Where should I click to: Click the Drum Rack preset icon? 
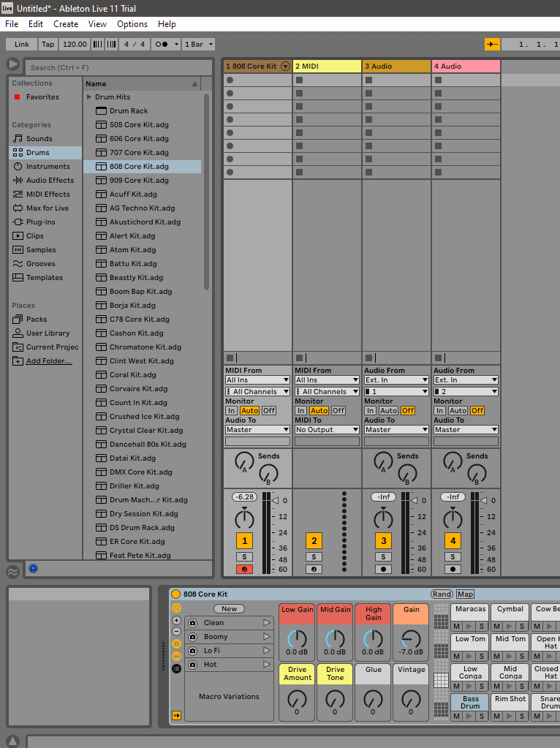click(101, 110)
